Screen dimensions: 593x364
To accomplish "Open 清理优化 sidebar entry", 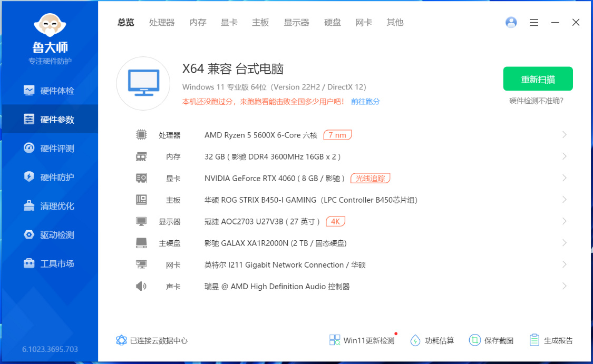I will tap(50, 206).
